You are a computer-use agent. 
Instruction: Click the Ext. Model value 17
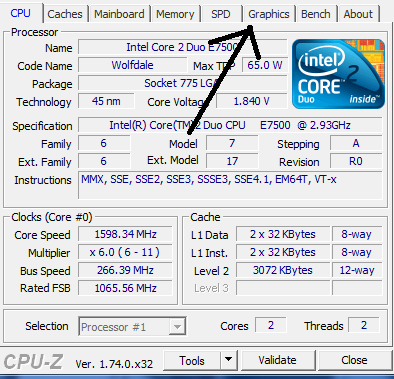point(232,161)
